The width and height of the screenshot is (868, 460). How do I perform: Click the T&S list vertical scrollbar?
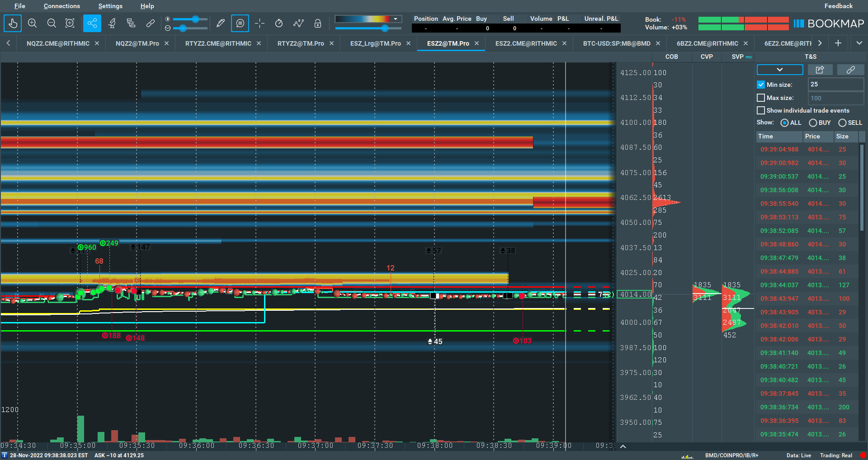[862, 188]
